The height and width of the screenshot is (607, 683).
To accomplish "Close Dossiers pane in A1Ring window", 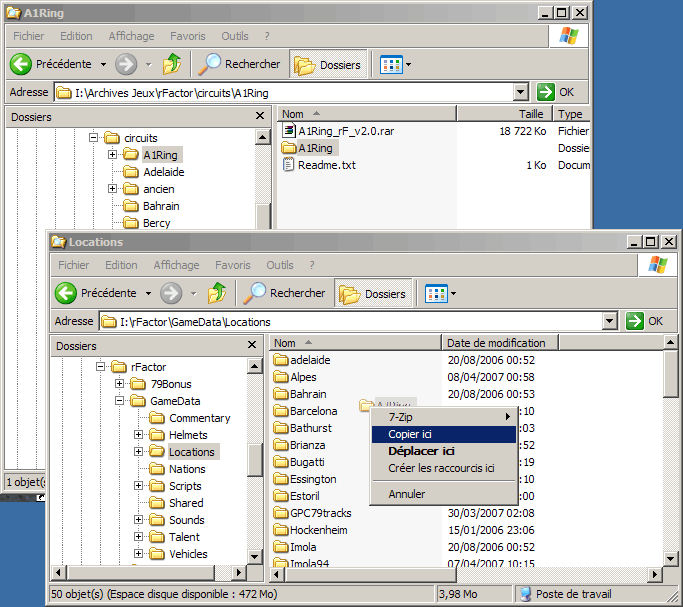I will (260, 116).
